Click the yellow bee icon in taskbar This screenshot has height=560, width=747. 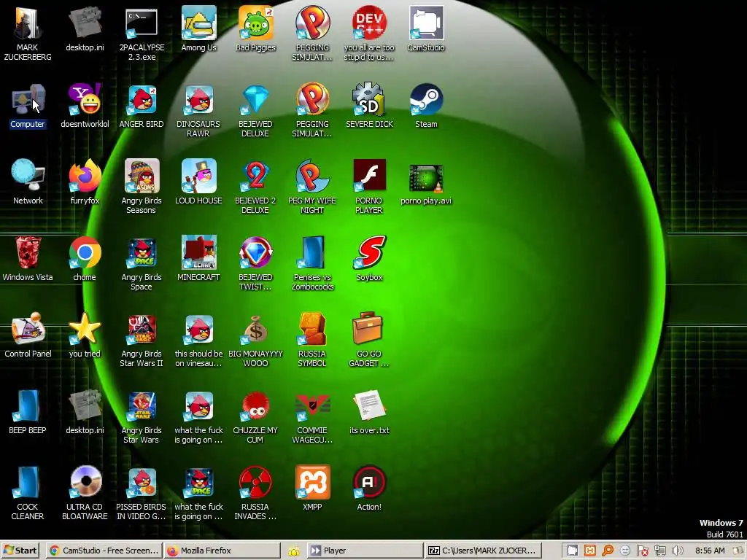[294, 551]
